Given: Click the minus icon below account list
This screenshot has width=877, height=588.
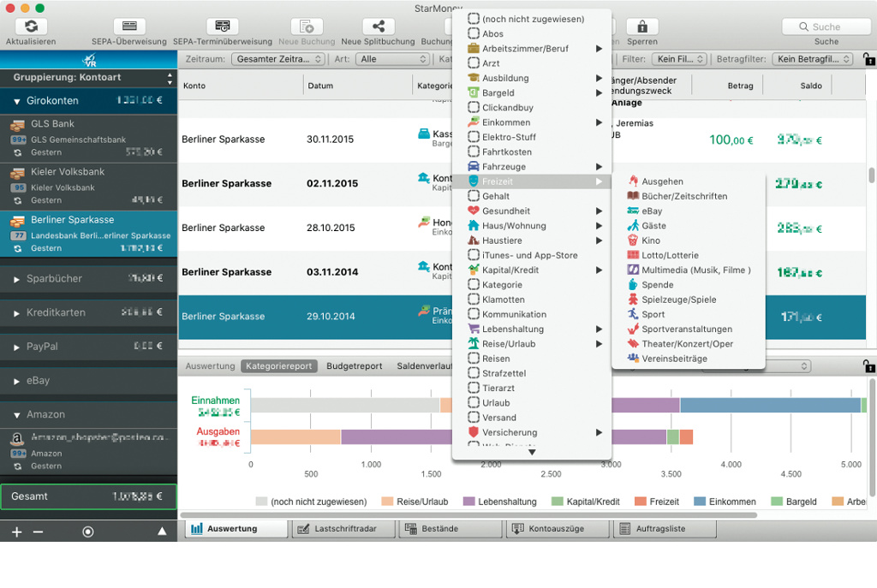Looking at the screenshot, I should tap(38, 532).
